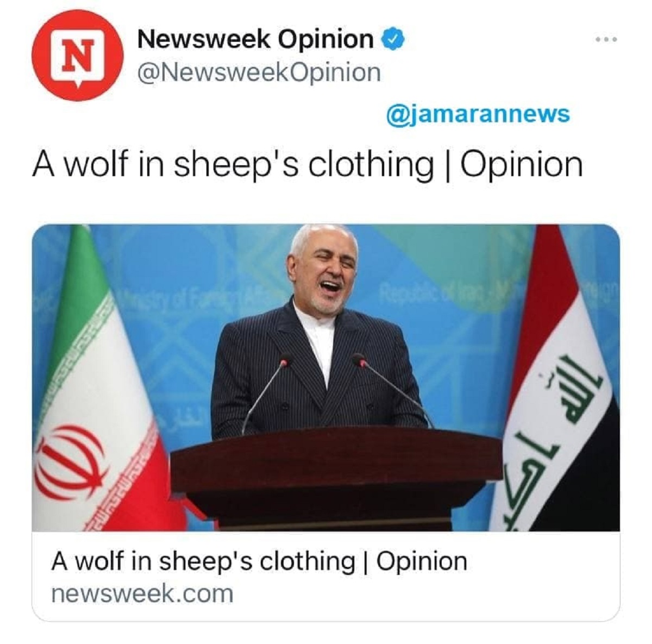Open the link card headline below photo
This screenshot has width=652, height=644.
[259, 561]
